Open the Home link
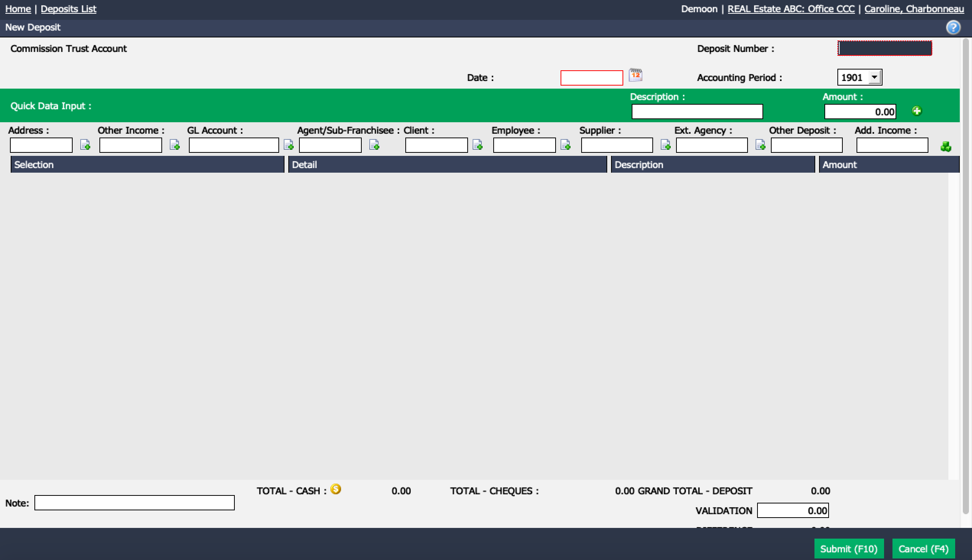Screen dimensions: 972x560 (x=18, y=9)
